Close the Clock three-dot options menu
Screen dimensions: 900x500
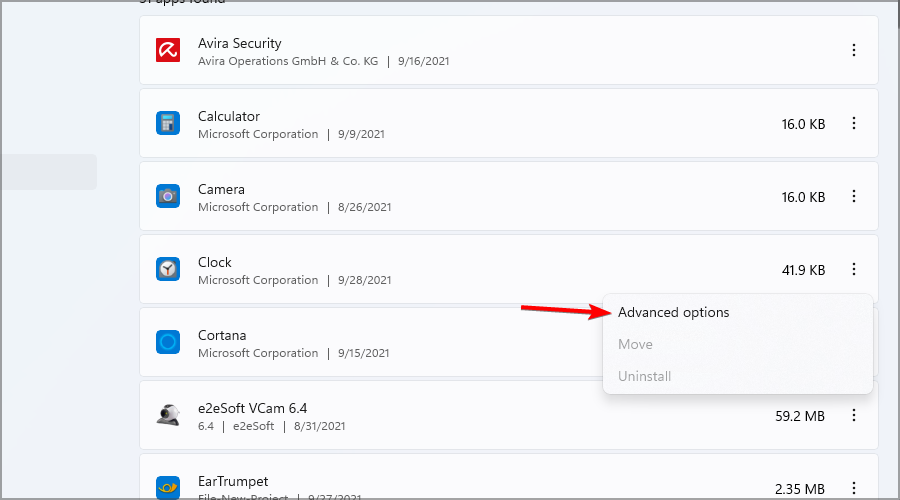point(854,269)
